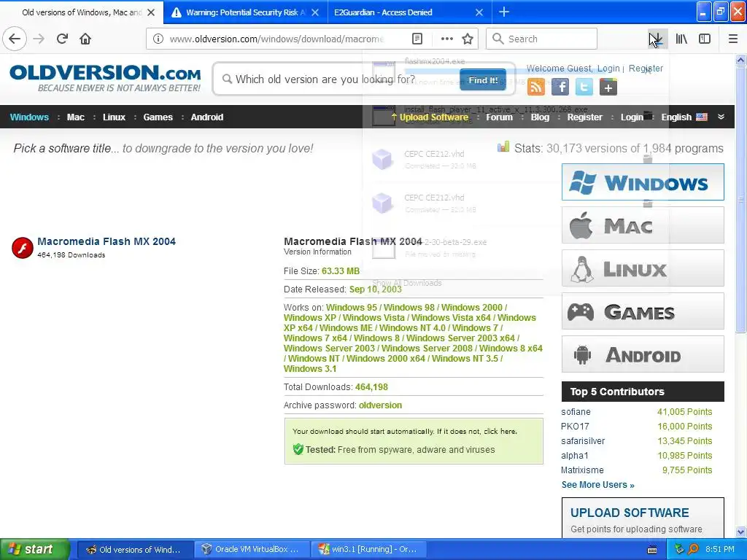Open the Firefox hamburger menu
The image size is (747, 560).
pos(732,39)
